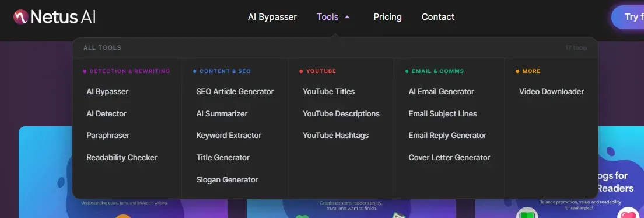Open the SEO Article Generator

(x=235, y=92)
